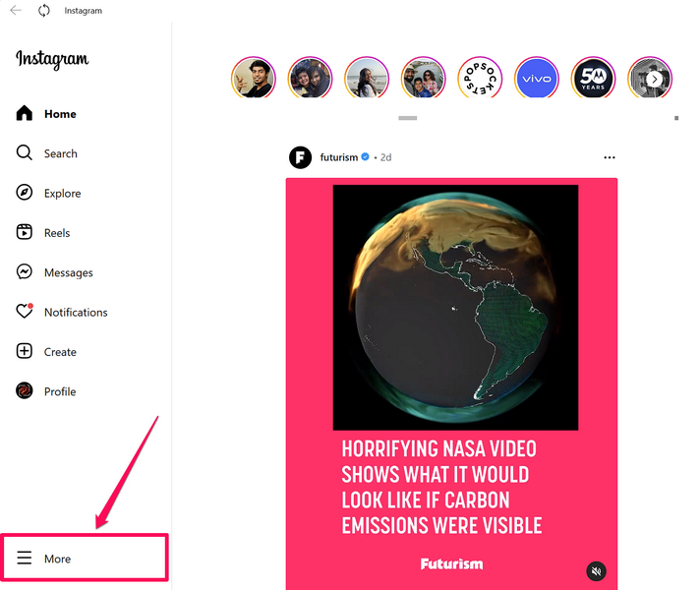This screenshot has width=700, height=590.
Task: Click the Explore compass icon
Action: (25, 193)
